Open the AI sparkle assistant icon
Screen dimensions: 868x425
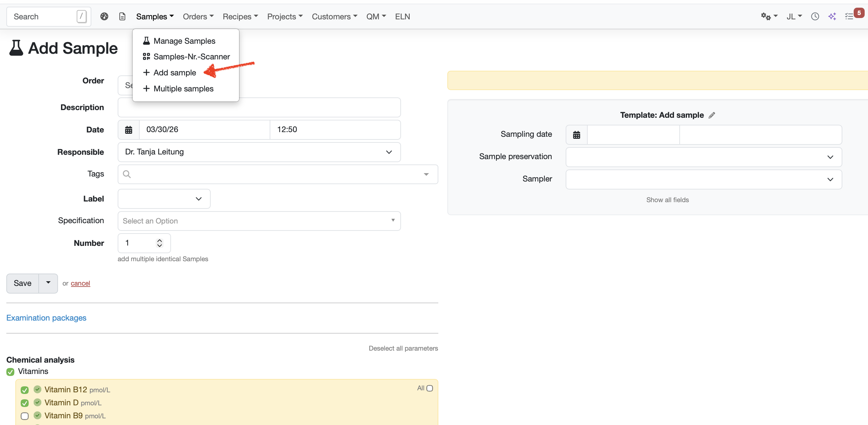(x=832, y=16)
